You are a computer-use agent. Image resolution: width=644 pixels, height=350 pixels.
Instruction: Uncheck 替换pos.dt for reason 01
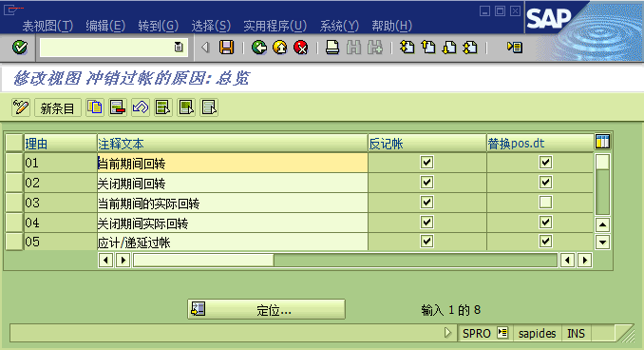[545, 162]
